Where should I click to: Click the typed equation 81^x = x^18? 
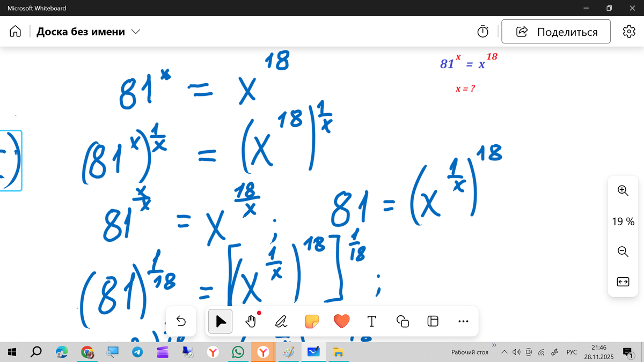(x=469, y=62)
